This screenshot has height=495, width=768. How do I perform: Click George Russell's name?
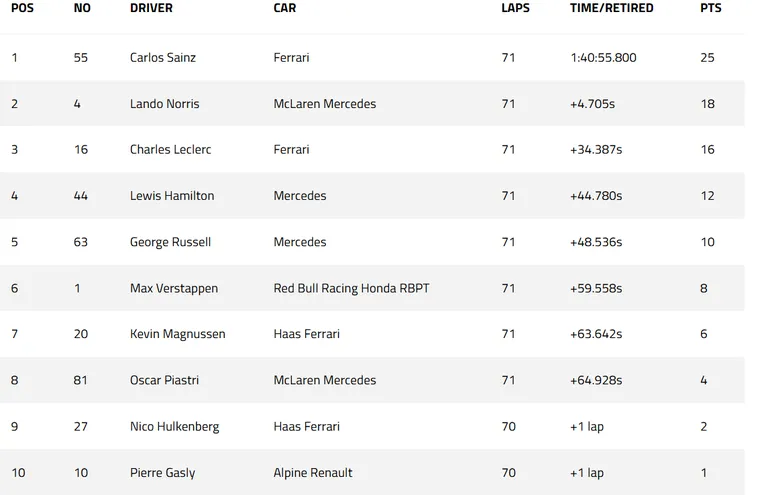tap(170, 242)
